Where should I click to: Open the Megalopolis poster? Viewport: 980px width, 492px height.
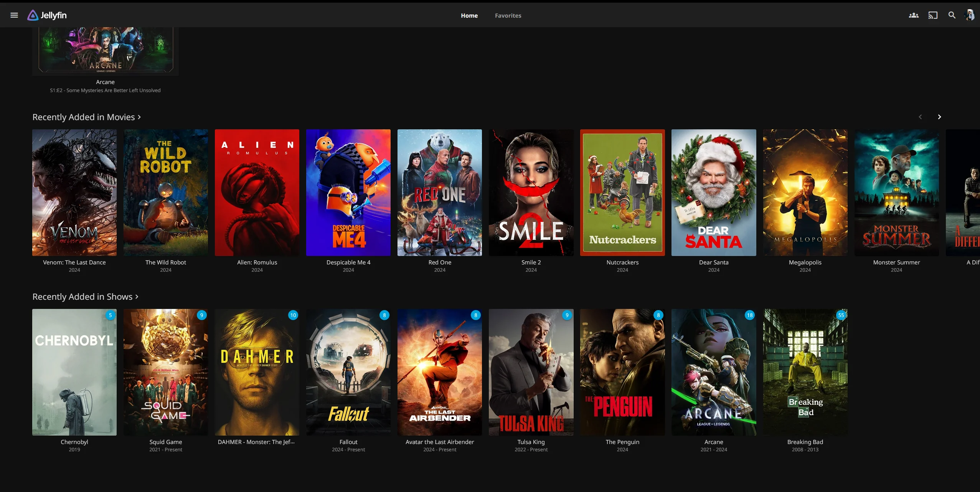[x=805, y=193]
